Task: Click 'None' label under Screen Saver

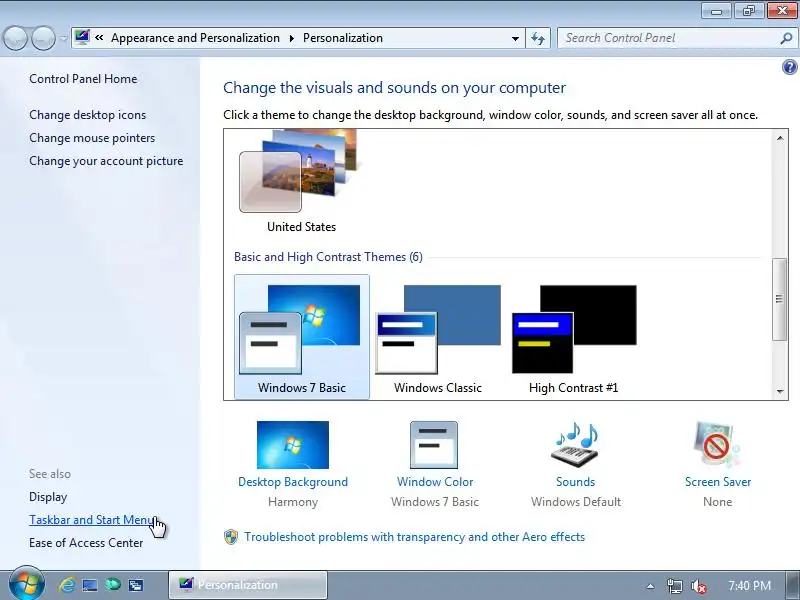Action: tap(717, 502)
